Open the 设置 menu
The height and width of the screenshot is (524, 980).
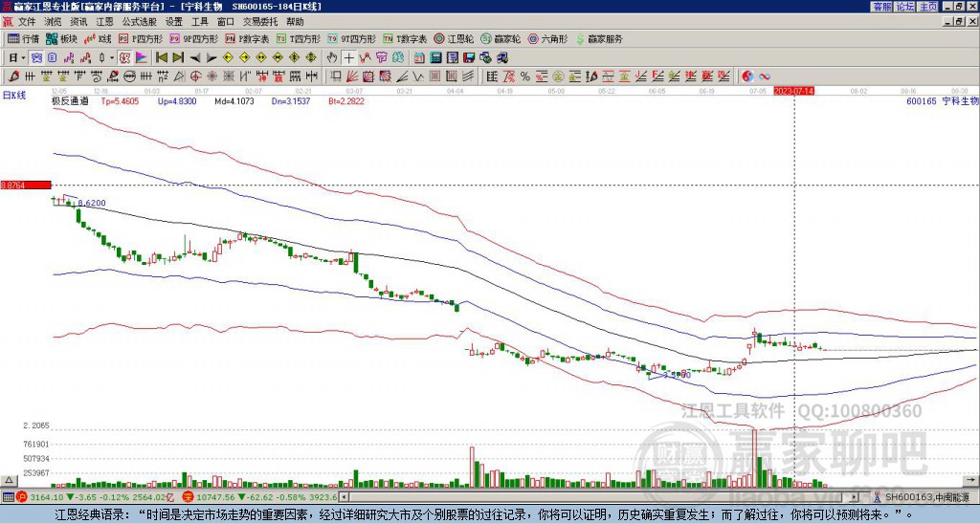point(174,22)
